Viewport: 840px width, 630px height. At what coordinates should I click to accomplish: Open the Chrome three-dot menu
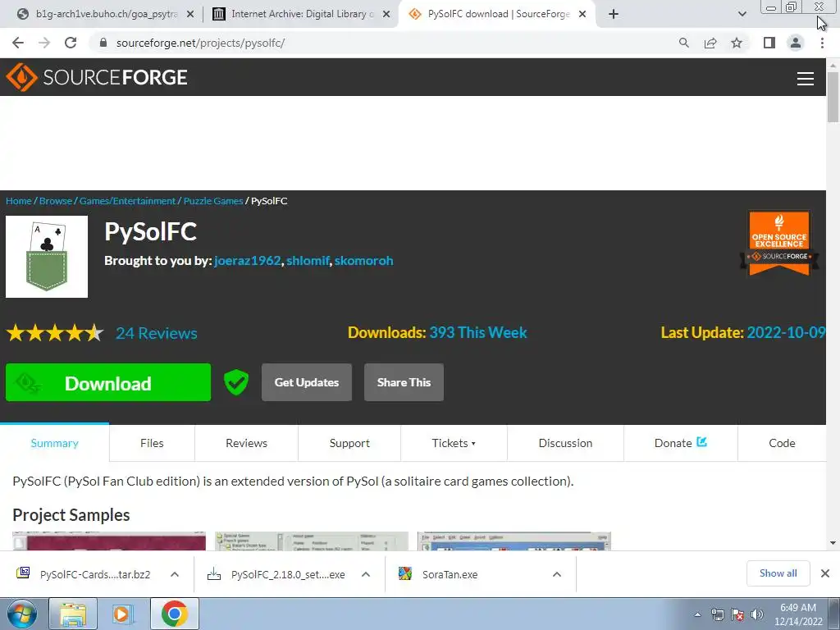tap(822, 43)
